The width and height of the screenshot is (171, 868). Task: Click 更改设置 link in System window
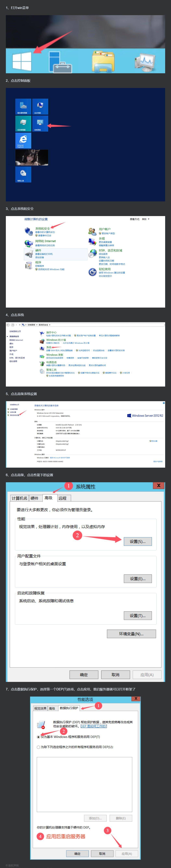coord(154,441)
